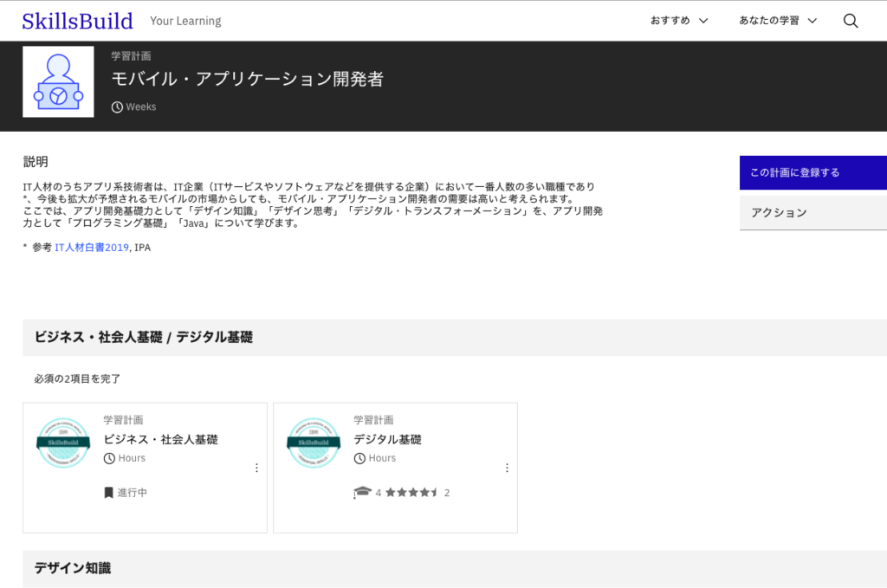Click the mobile developer plan icon
This screenshot has height=588, width=887.
pos(58,81)
